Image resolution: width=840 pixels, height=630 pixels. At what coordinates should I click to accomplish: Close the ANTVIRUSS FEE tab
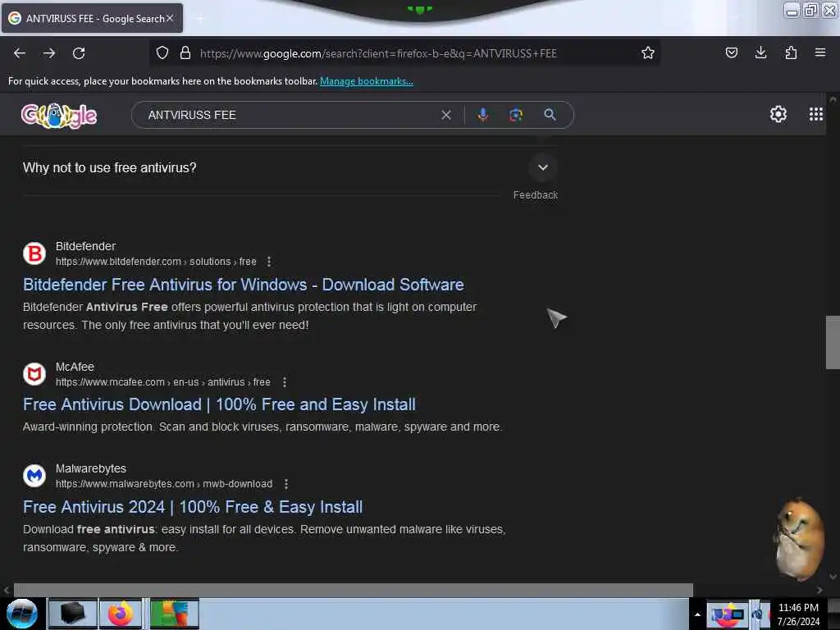(170, 18)
